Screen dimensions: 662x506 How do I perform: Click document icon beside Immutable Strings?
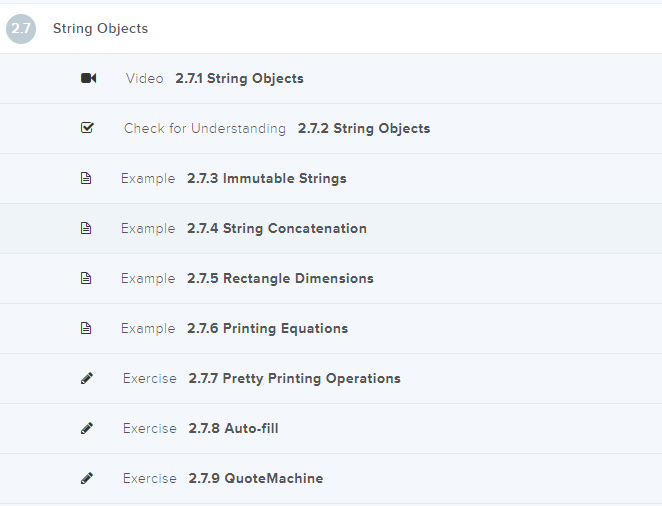[x=86, y=178]
